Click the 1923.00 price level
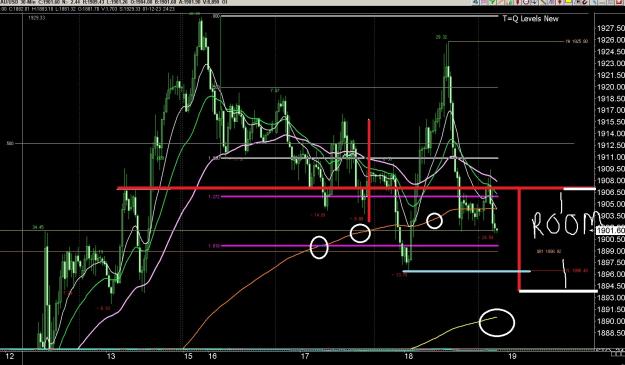This screenshot has width=625, height=365. pyautogui.click(x=611, y=63)
